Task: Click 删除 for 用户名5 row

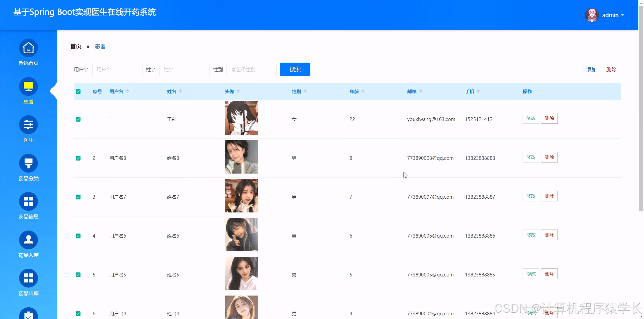Action: pyautogui.click(x=549, y=274)
